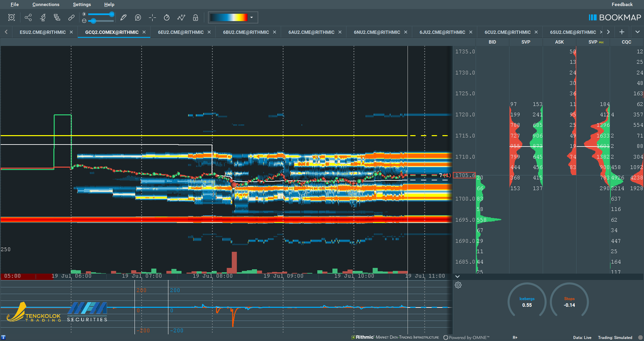Viewport: 644px width, 341px height.
Task: Click the zoom-out icon beside lower slider
Action: pyautogui.click(x=84, y=21)
